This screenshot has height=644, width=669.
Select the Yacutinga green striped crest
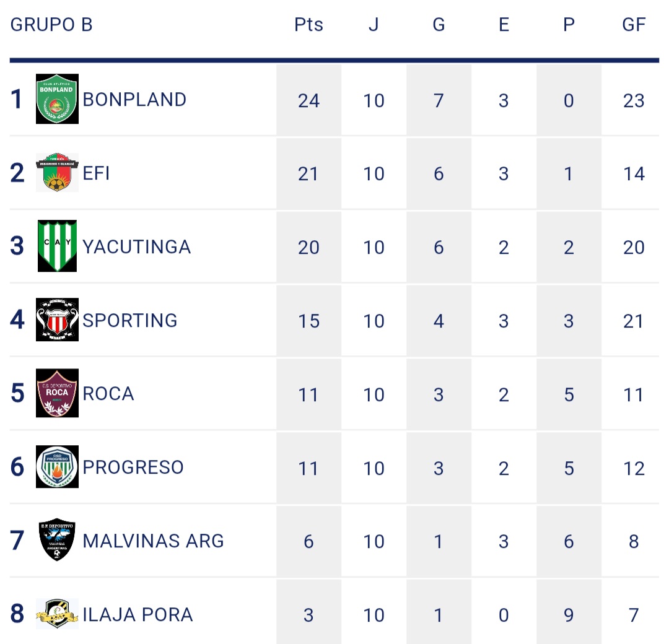[x=57, y=246]
